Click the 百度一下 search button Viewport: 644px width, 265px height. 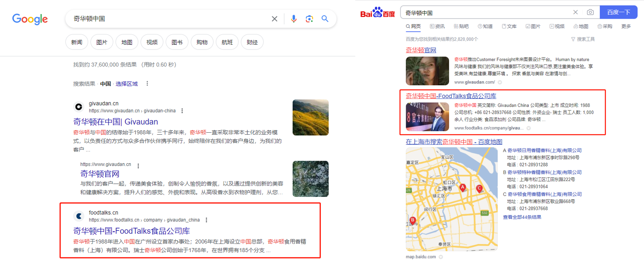click(618, 12)
